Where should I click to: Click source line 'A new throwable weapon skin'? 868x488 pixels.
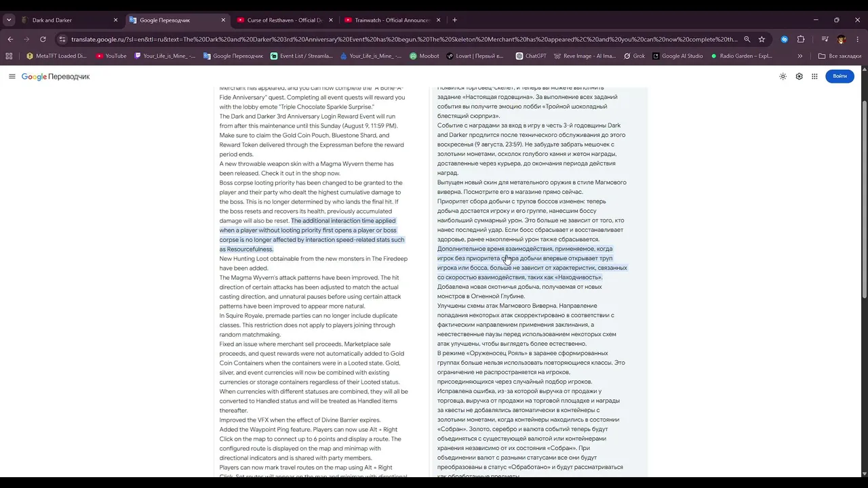pos(307,164)
